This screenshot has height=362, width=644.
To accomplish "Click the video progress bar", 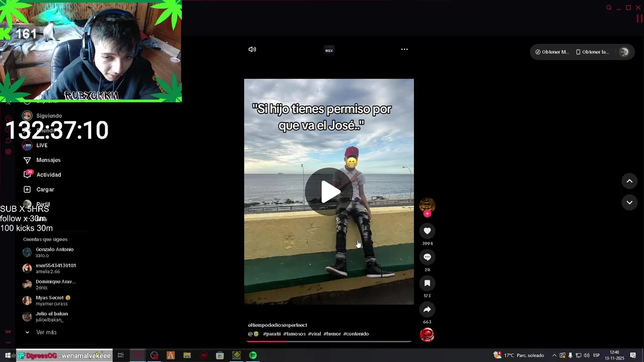I will tap(329, 341).
